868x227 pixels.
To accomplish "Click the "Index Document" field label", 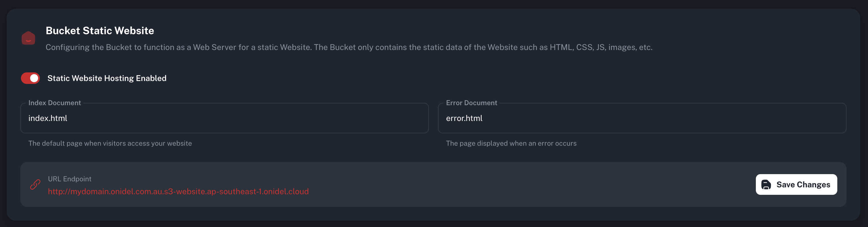I will [55, 103].
